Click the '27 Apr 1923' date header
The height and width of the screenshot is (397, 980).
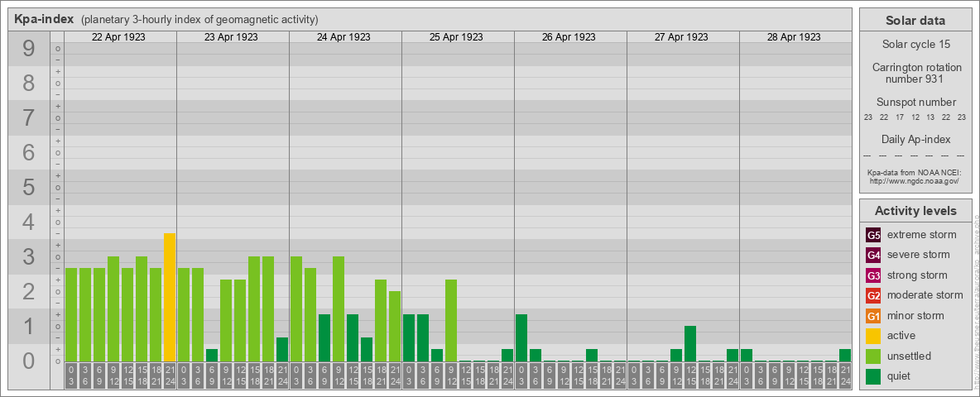click(x=681, y=37)
